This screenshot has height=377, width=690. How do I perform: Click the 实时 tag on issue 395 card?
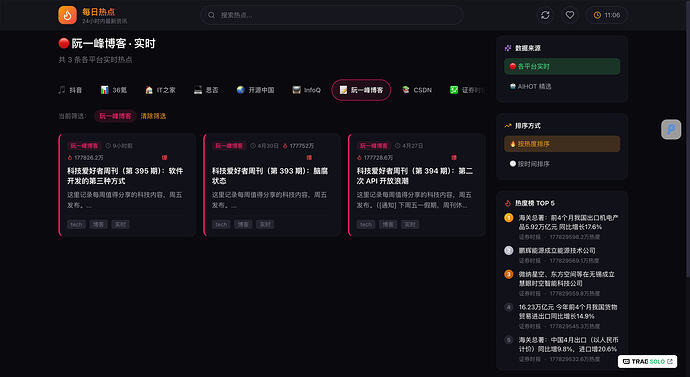click(120, 224)
